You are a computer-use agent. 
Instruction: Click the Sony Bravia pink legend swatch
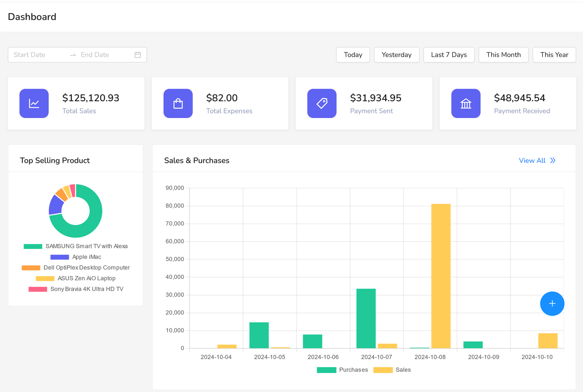click(38, 289)
